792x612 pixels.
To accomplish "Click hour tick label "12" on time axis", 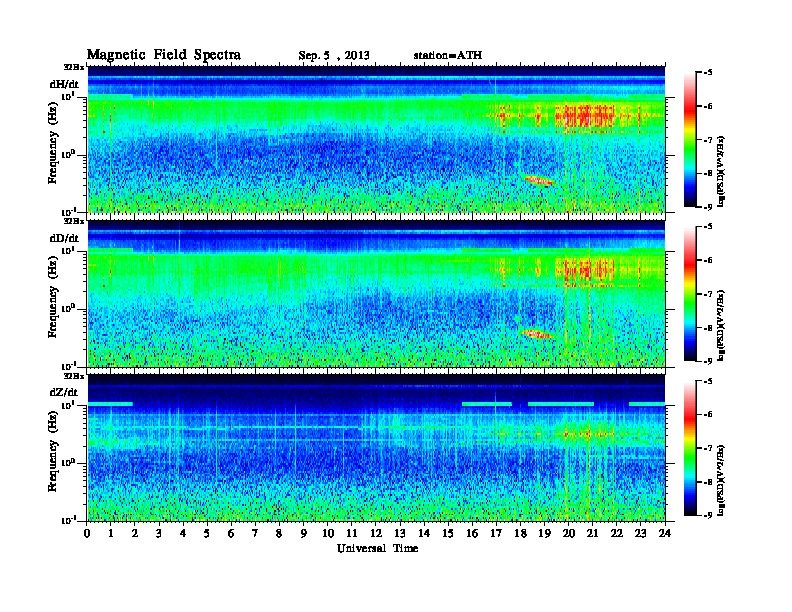I will [x=376, y=533].
